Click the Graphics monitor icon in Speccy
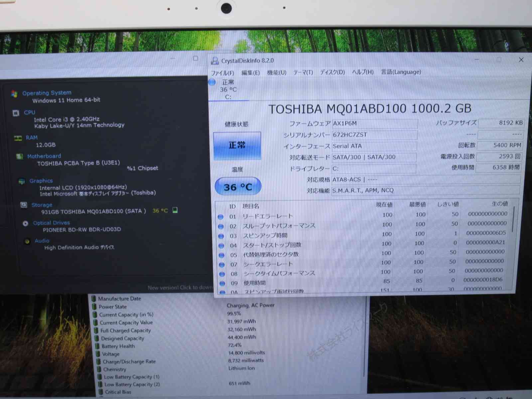The image size is (532, 399). pos(22,181)
